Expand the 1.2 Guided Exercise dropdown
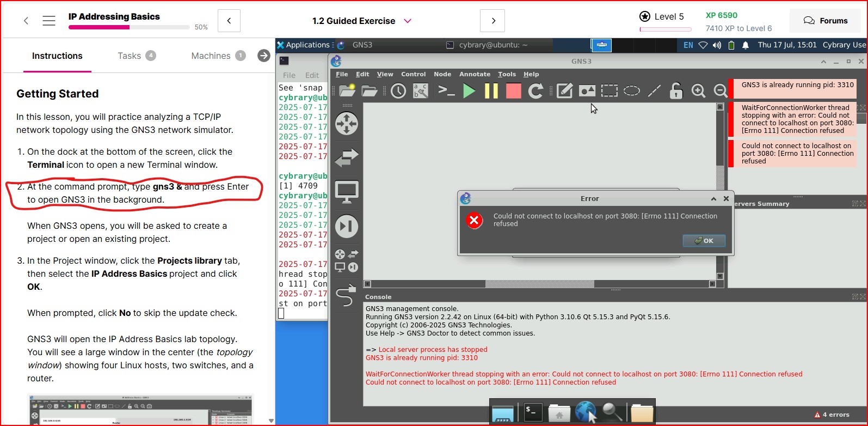The height and width of the screenshot is (426, 868). (408, 21)
